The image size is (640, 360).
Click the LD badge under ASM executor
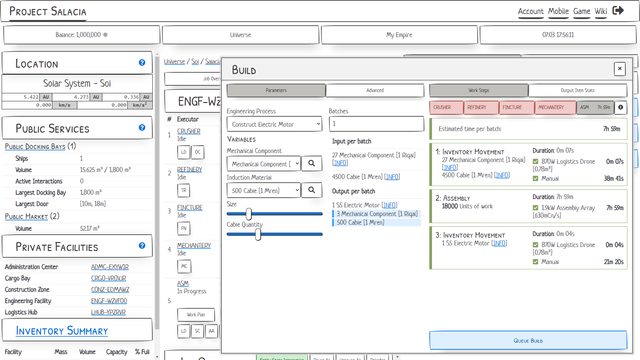tap(183, 331)
